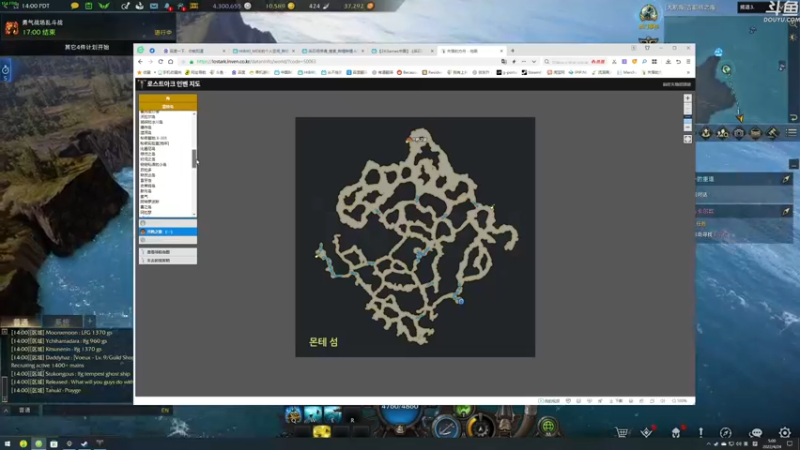Open the game settings gear icon

[x=785, y=433]
